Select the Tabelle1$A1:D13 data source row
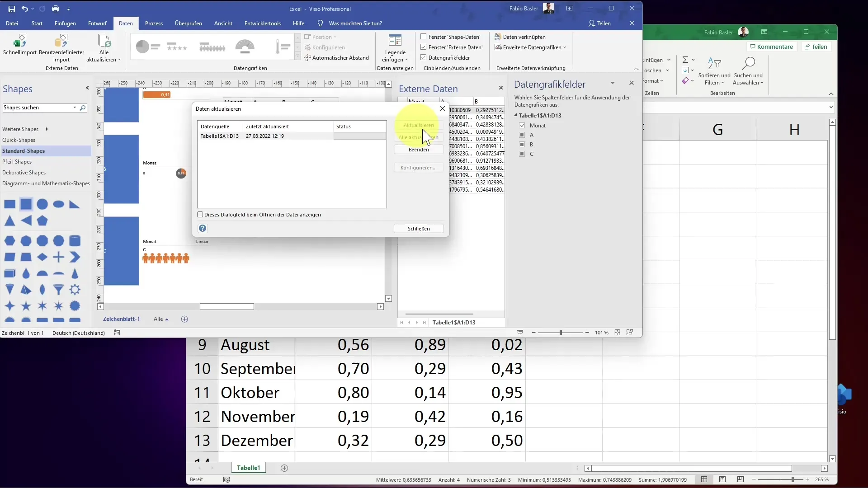Screen dimensions: 868x488 tap(292, 136)
